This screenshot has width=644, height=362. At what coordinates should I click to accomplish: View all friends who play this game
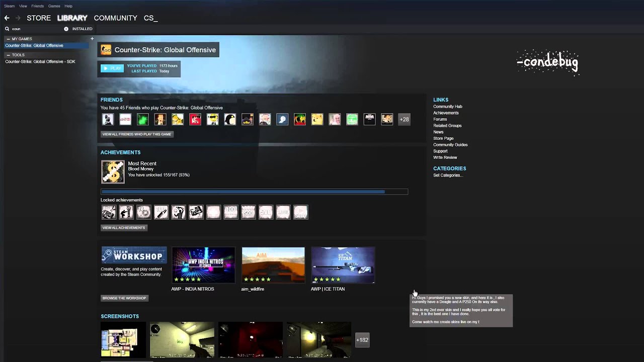(137, 134)
